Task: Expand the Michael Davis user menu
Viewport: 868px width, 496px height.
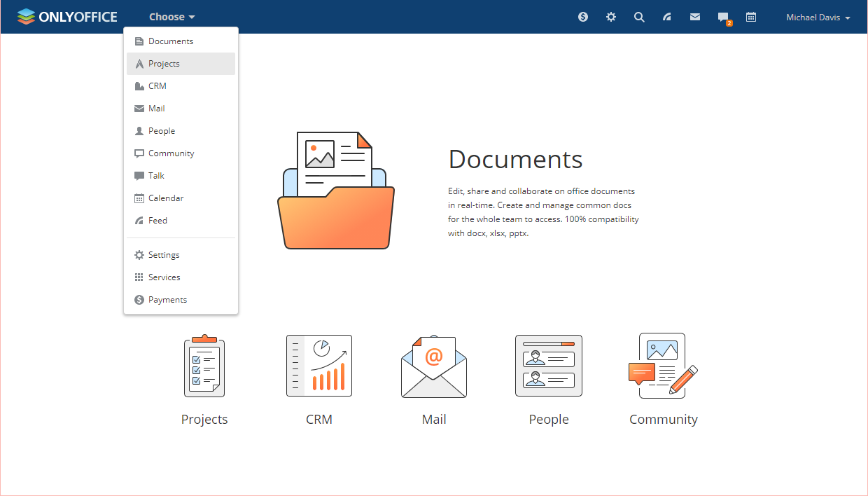Action: coord(818,18)
